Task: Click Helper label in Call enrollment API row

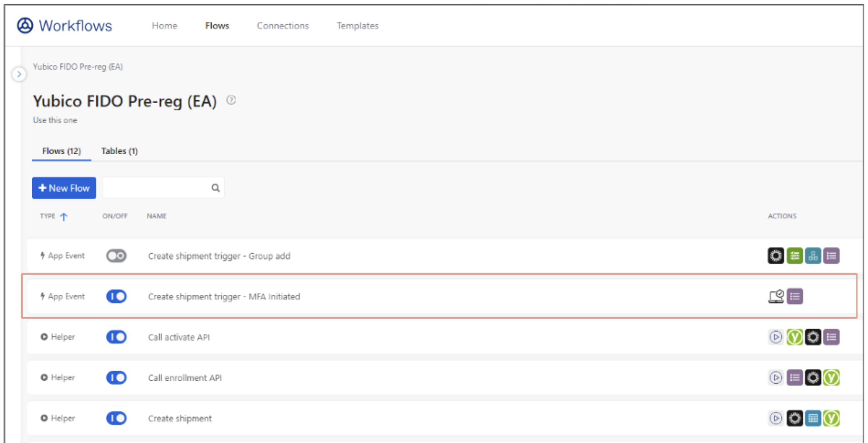Action: point(63,378)
